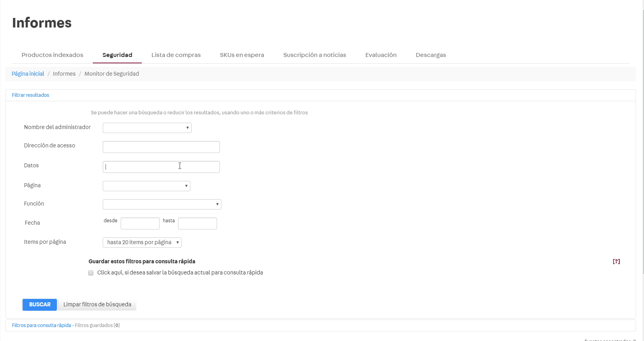
Task: Open the Función dropdown list
Action: click(x=162, y=204)
